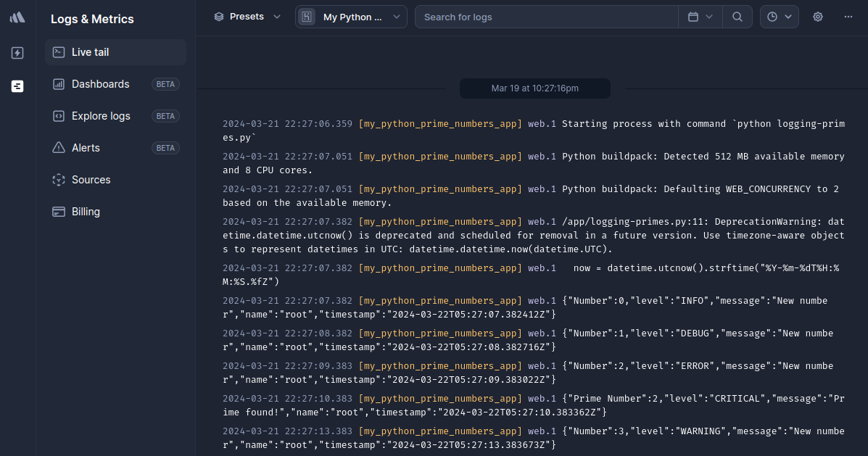
Task: Click the Mar 19 timestamp pill
Action: coord(534,88)
